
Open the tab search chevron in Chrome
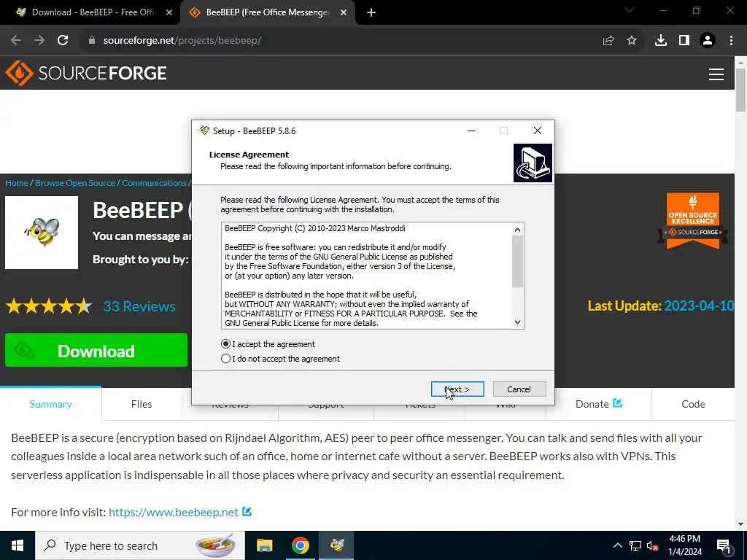pyautogui.click(x=630, y=10)
